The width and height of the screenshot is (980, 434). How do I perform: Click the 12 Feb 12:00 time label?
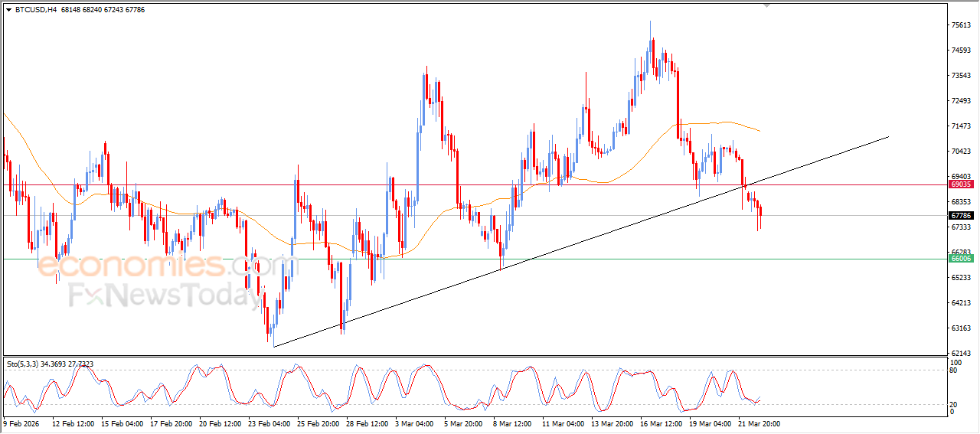click(x=73, y=423)
